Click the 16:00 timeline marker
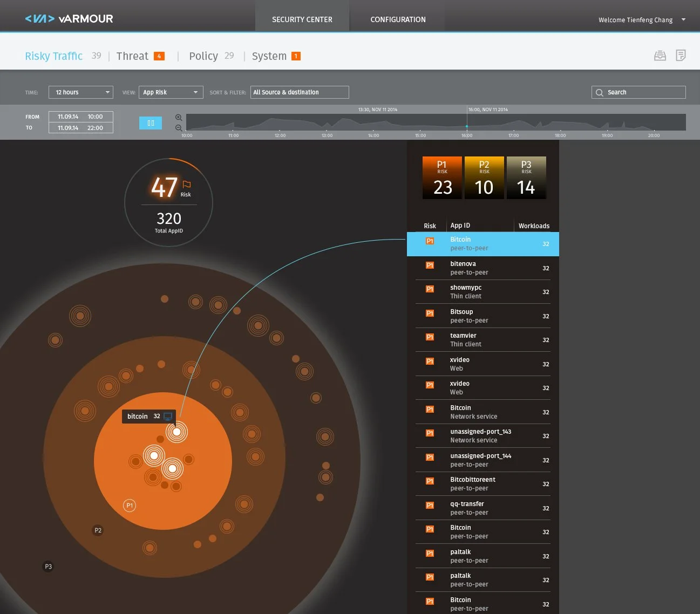The image size is (700, 614). click(467, 126)
